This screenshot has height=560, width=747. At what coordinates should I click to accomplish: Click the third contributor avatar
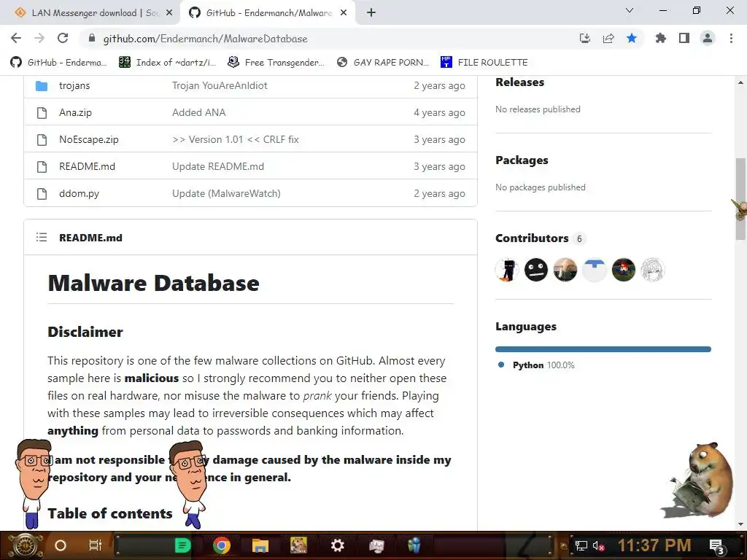565,270
